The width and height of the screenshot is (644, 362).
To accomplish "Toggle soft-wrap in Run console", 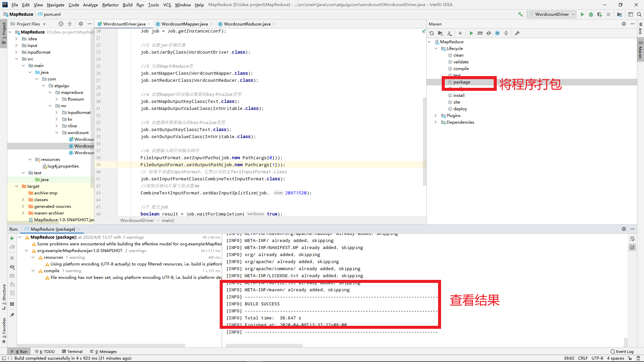I will [x=632, y=239].
